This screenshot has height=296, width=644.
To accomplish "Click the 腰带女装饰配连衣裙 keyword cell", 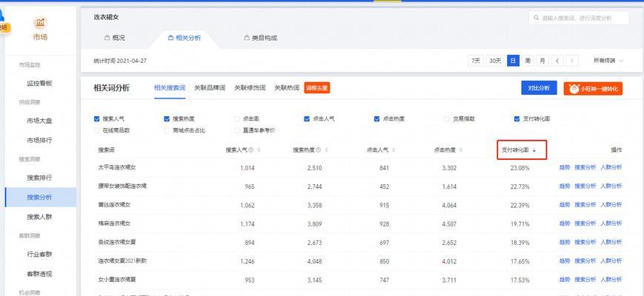I will 122,186.
